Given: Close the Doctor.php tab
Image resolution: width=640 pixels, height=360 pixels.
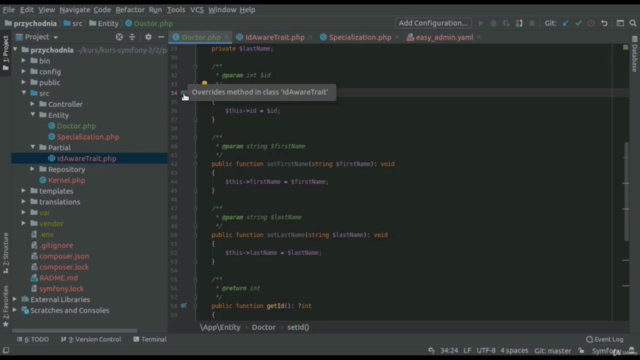Looking at the screenshot, I should (x=226, y=37).
